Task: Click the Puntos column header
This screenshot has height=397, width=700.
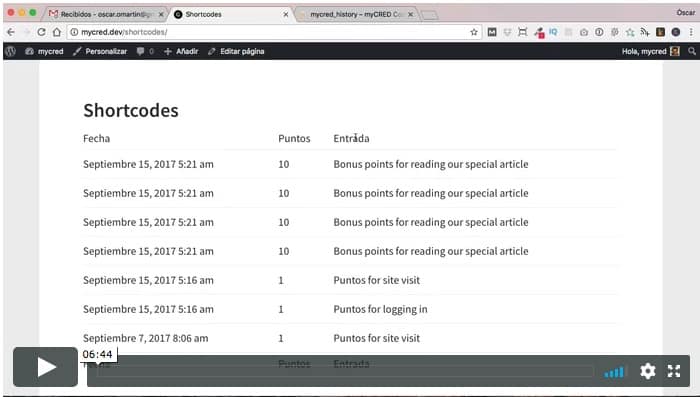Action: tap(294, 138)
